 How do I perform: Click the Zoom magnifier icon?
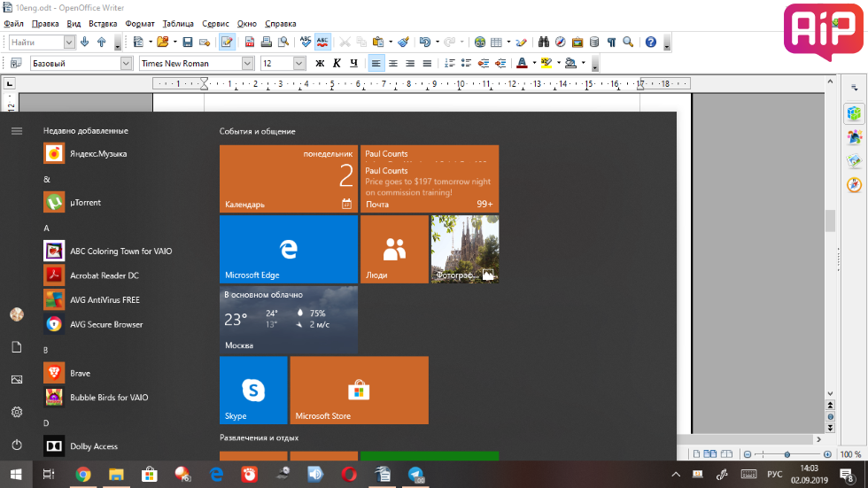628,42
